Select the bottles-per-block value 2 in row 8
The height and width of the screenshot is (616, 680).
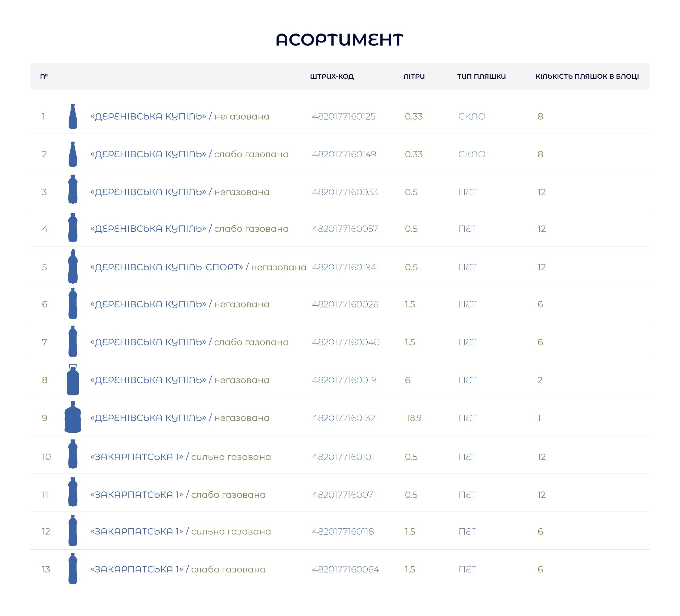tap(540, 380)
